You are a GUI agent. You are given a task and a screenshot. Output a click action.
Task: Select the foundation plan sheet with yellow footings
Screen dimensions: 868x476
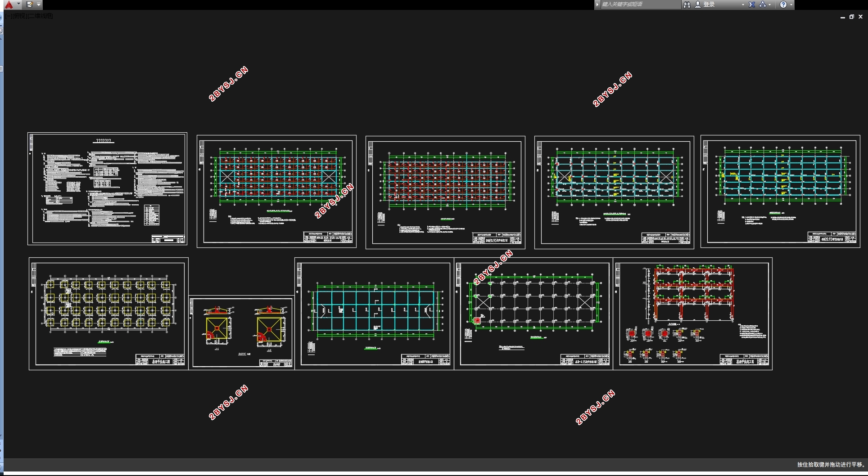[x=108, y=314]
